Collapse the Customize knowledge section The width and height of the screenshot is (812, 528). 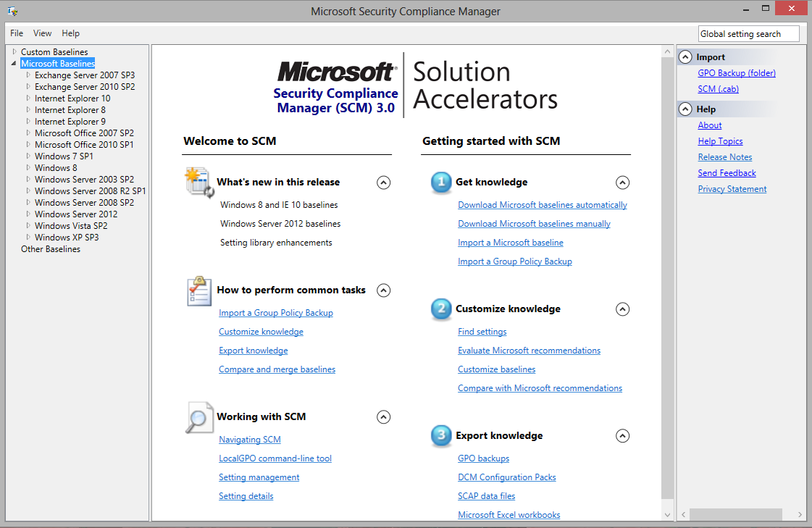pos(622,309)
